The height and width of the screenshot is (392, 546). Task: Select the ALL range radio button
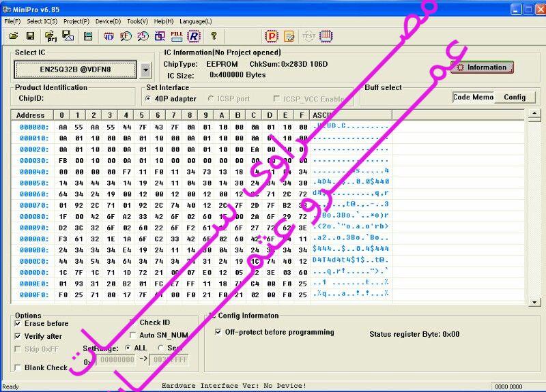(128, 348)
